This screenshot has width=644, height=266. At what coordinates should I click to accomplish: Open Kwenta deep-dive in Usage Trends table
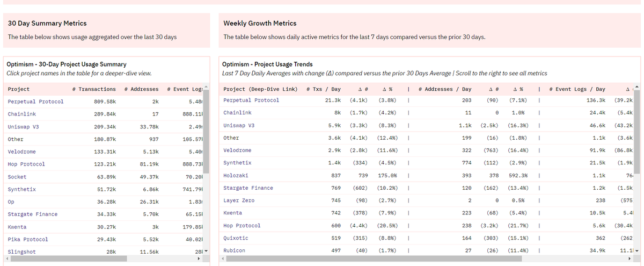[x=232, y=213]
